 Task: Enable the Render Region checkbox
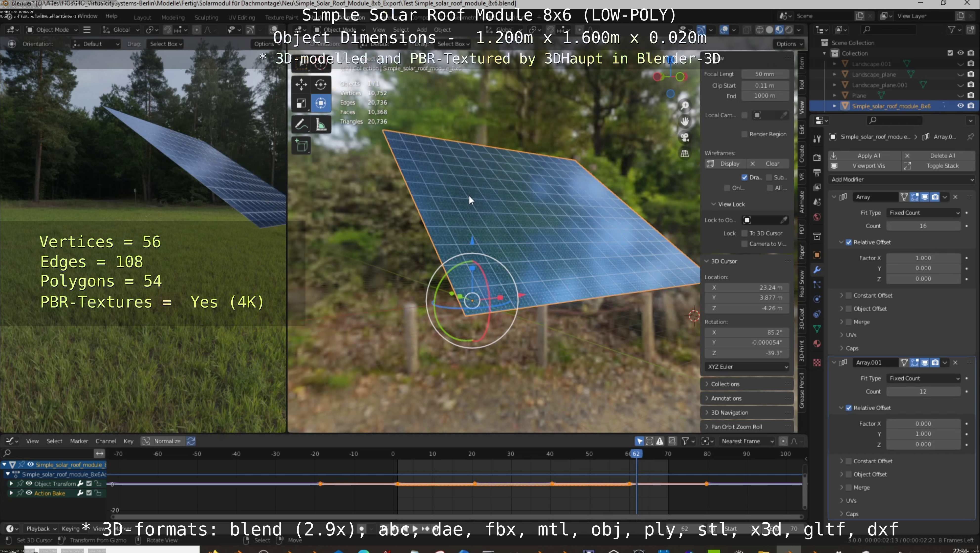point(744,134)
